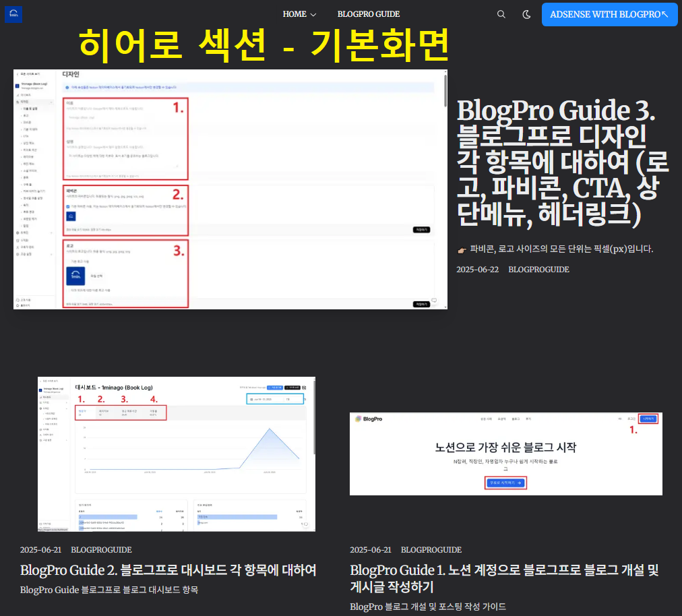Expand the HOME menu chevron

(x=313, y=15)
